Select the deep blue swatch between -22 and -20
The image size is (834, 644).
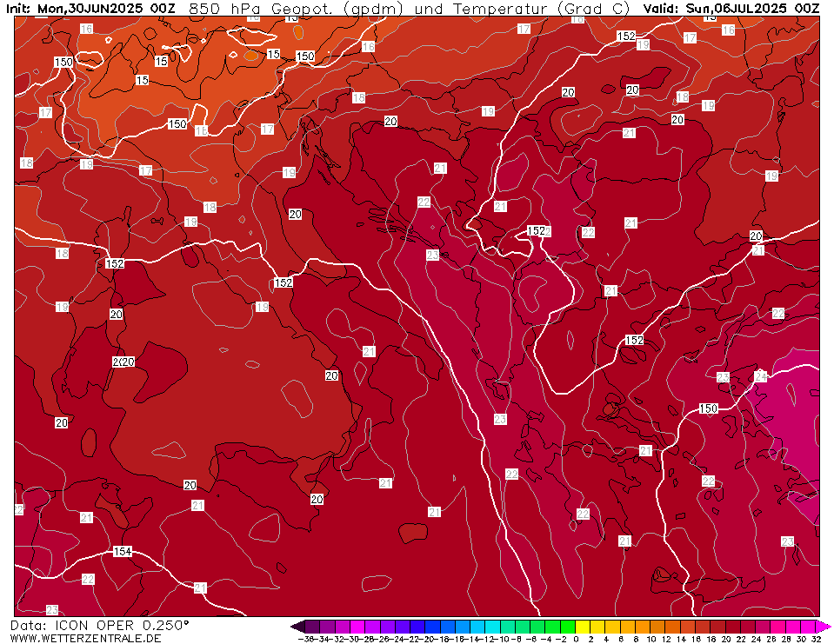coord(417,627)
